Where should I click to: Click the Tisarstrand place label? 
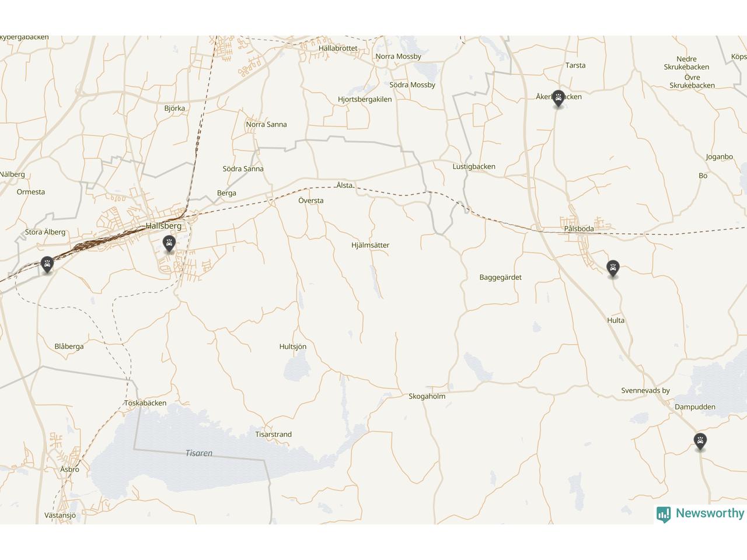coord(274,435)
